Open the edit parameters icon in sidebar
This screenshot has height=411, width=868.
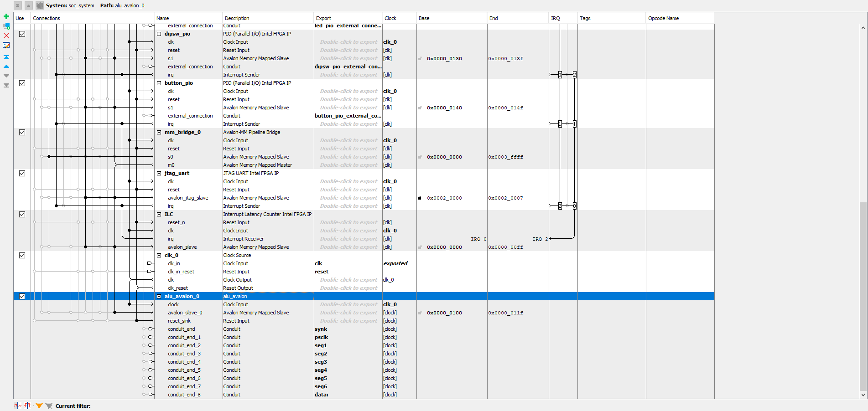[x=6, y=45]
